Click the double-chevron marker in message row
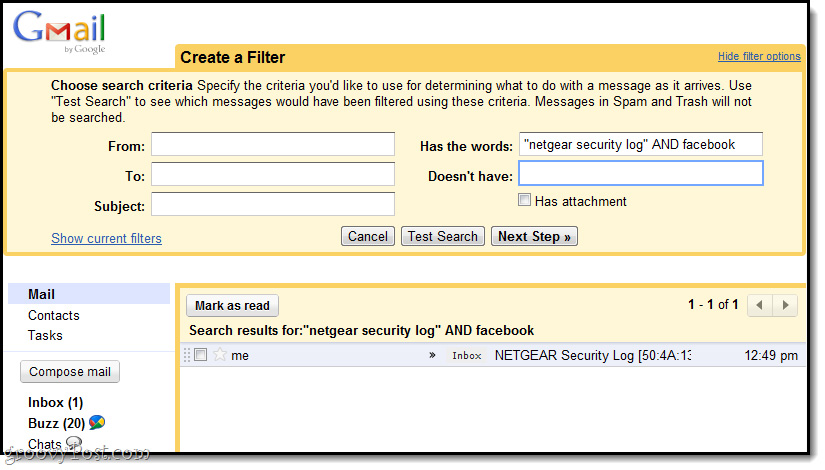The width and height of the screenshot is (825, 470). 432,355
